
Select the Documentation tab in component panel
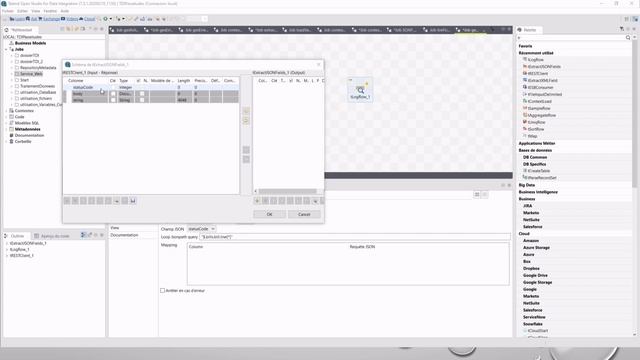(124, 235)
